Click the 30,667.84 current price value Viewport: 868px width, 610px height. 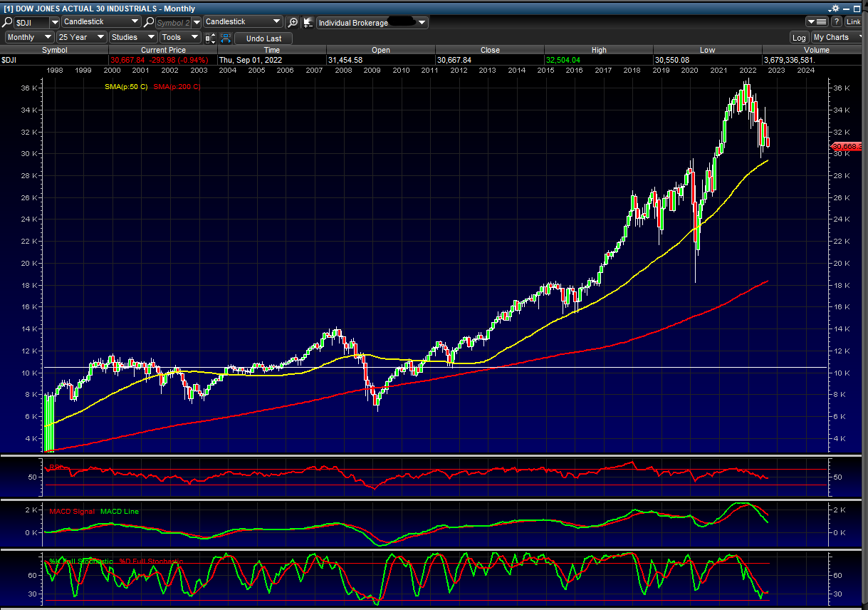tap(128, 60)
